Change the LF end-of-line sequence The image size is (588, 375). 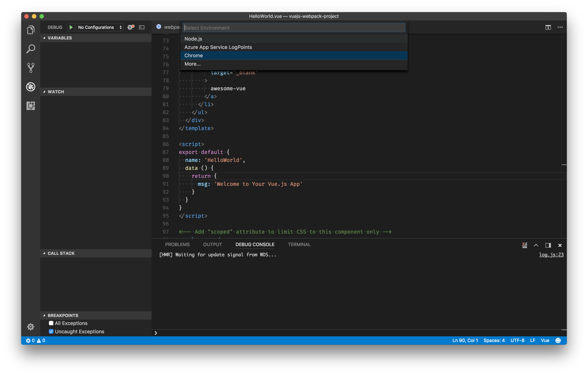(x=532, y=340)
